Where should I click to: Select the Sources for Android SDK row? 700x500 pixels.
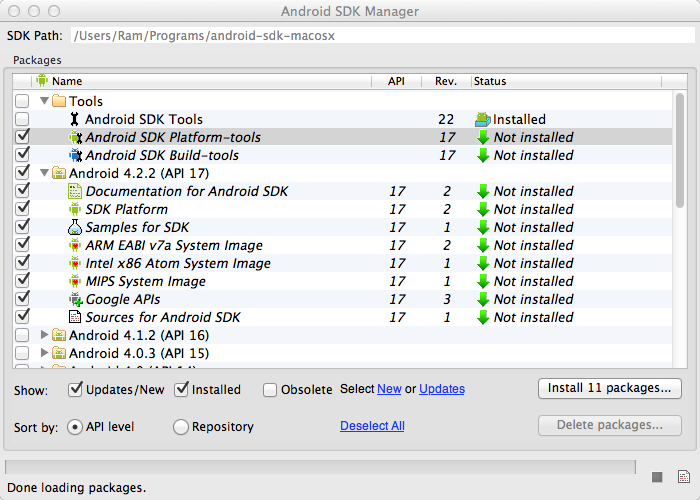pos(342,317)
